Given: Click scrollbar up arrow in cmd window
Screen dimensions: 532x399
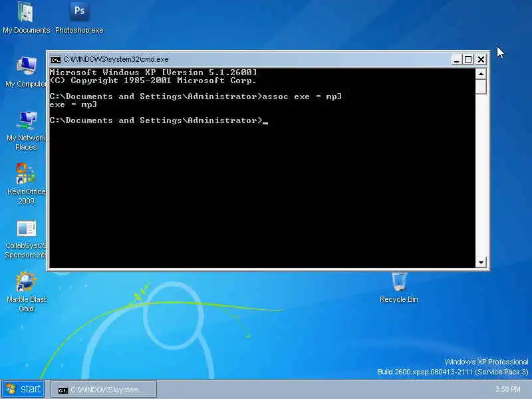Looking at the screenshot, I should [x=481, y=74].
